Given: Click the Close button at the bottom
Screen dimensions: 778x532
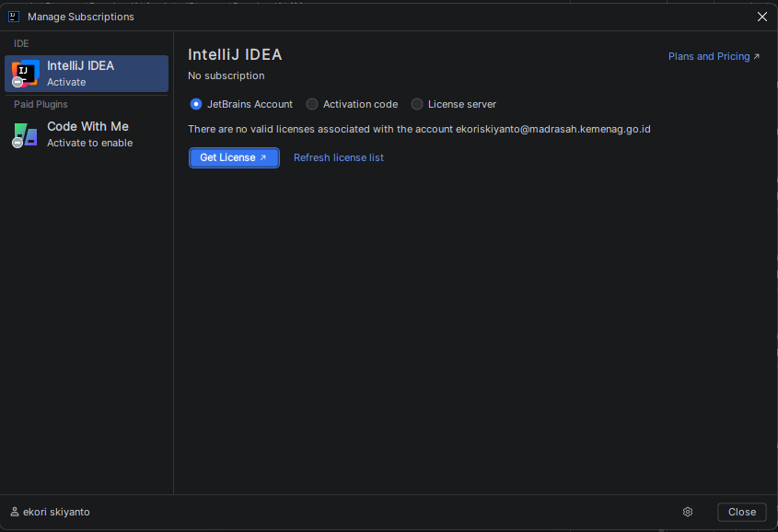Looking at the screenshot, I should (x=742, y=512).
